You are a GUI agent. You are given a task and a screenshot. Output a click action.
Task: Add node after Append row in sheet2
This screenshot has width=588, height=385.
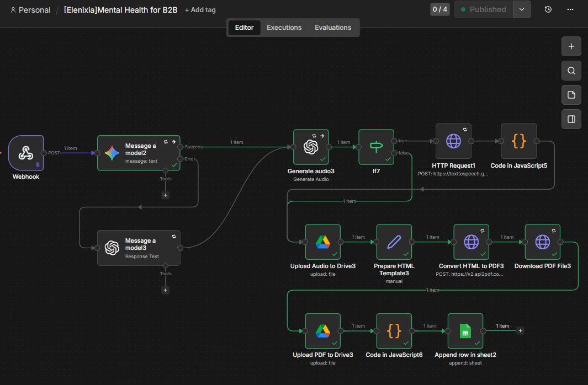[x=520, y=331]
